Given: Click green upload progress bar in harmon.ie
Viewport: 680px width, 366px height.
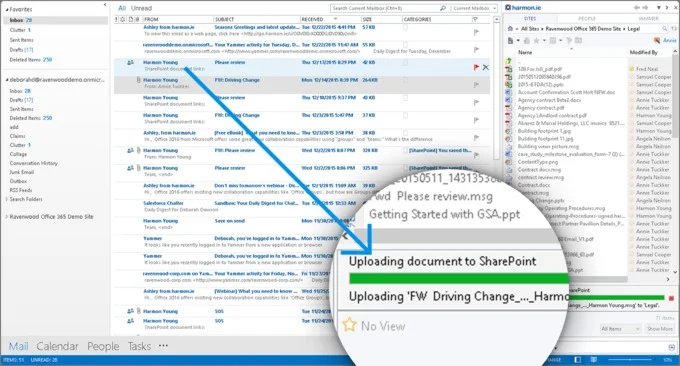Looking at the screenshot, I should [616, 297].
